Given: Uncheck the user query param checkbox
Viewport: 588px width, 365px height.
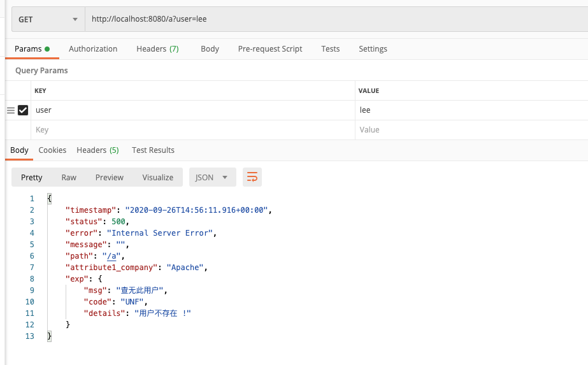Looking at the screenshot, I should [x=23, y=110].
